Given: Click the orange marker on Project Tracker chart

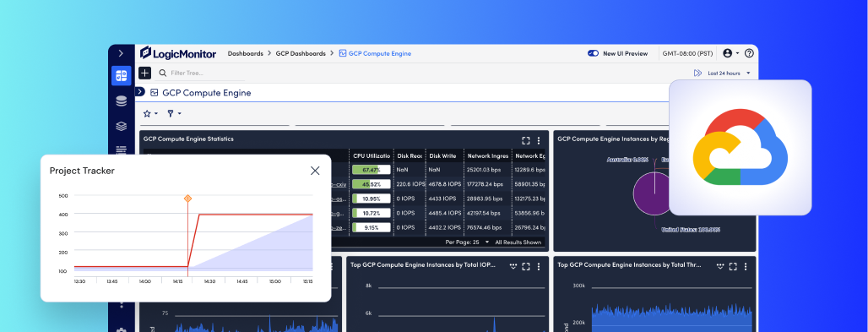Looking at the screenshot, I should (187, 199).
